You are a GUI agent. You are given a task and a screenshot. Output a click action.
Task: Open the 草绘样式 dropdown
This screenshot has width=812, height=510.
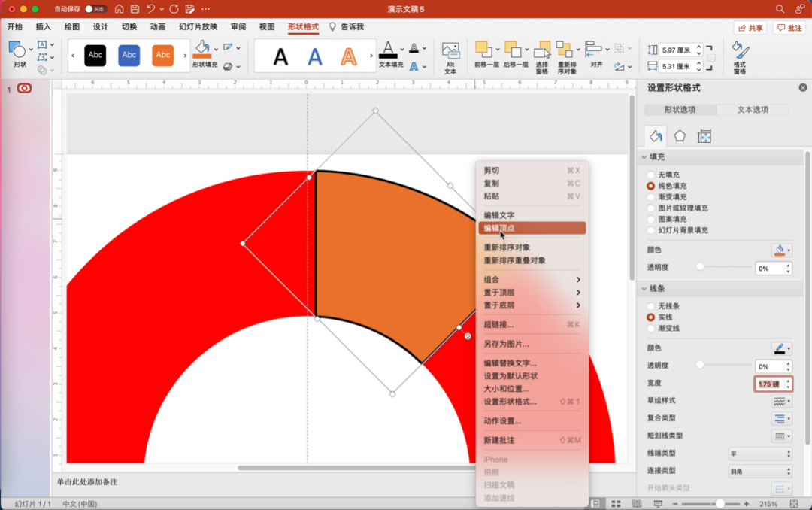(x=781, y=401)
